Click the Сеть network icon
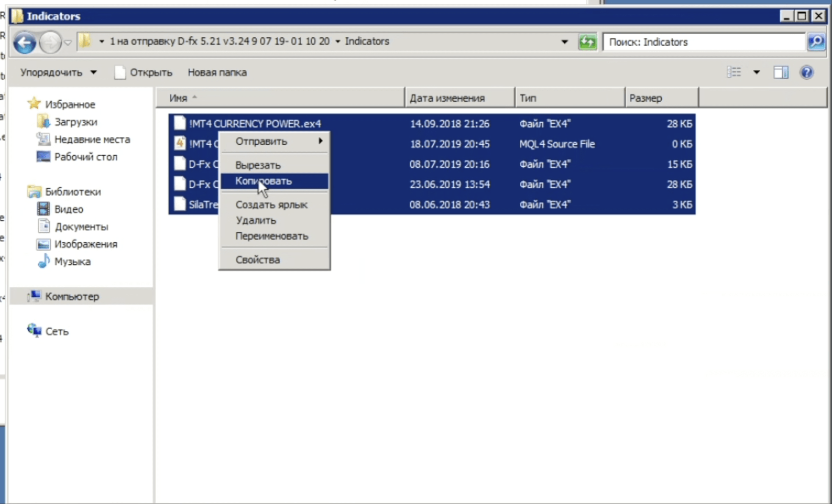The image size is (832, 504). [x=34, y=330]
